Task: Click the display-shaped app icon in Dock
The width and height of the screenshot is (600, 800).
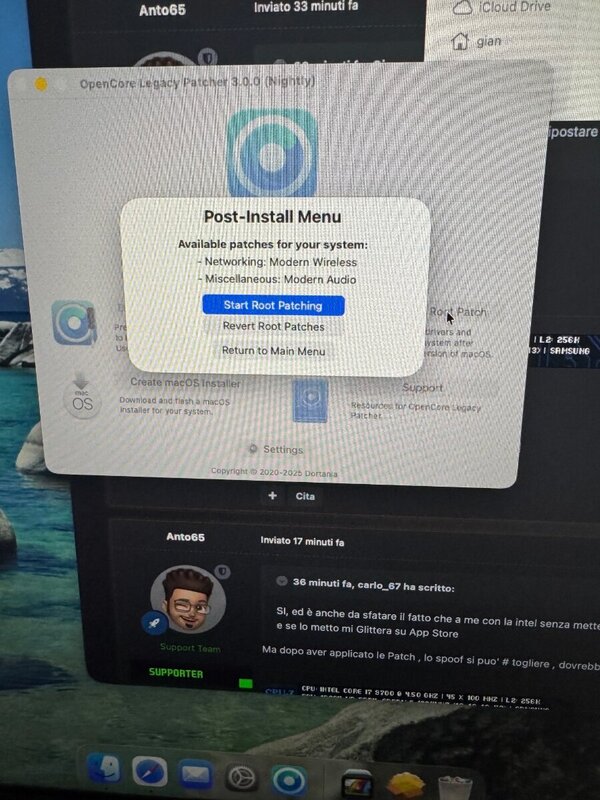Action: point(357,783)
